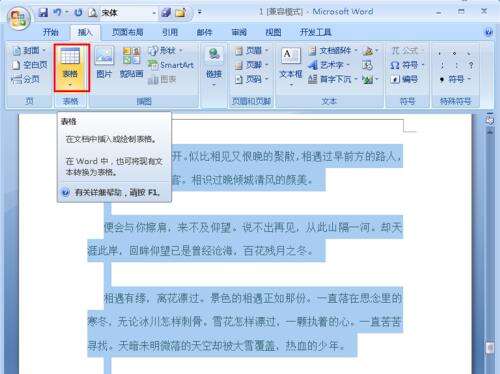This screenshot has width=500, height=374.
Task: Insert a 空白页 blank page
Action: [29, 65]
